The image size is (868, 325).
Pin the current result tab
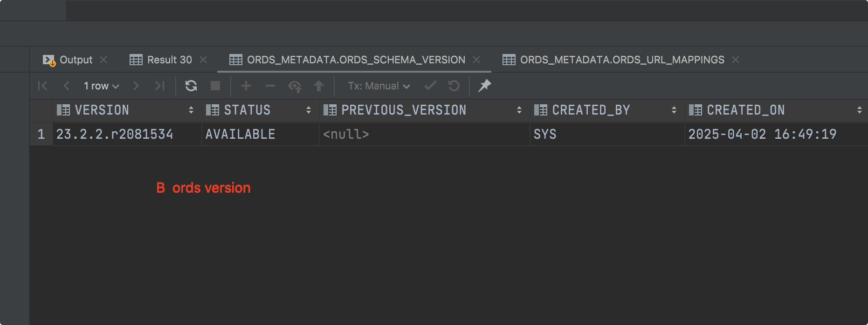click(x=485, y=86)
